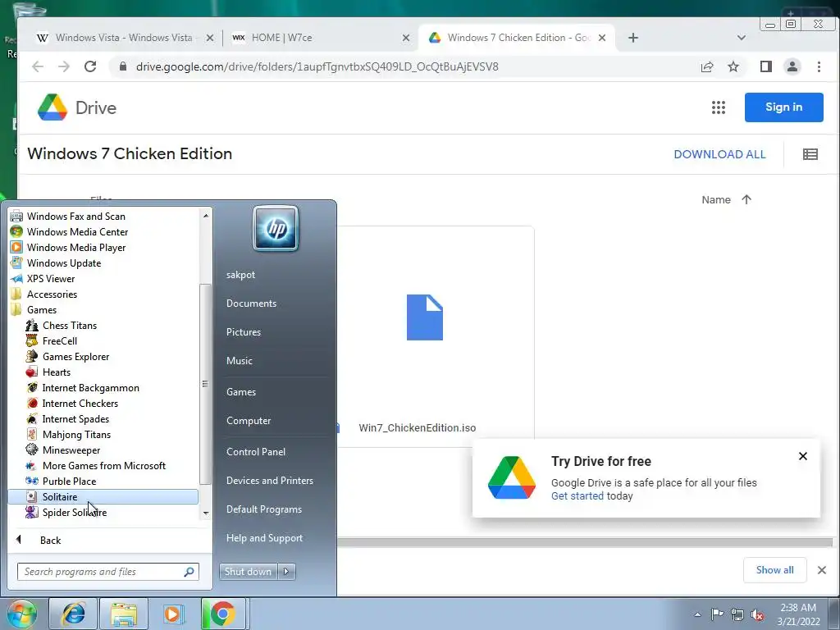Click Start menu programs scrollbar down arrow

click(x=206, y=514)
